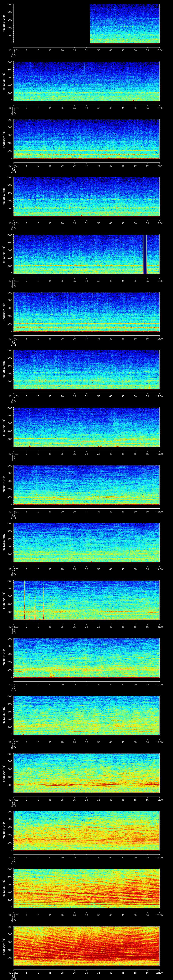Viewport: 173px width, 980px height.
Task: Click the 200 Hz horizontal line in the 12:16:00 spectrogram
Action: coord(86,727)
